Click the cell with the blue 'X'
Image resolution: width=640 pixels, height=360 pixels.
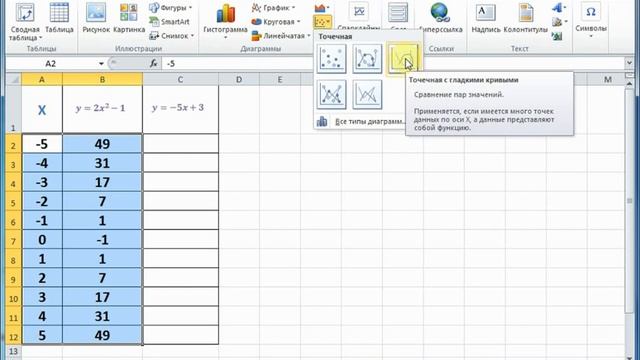point(42,109)
